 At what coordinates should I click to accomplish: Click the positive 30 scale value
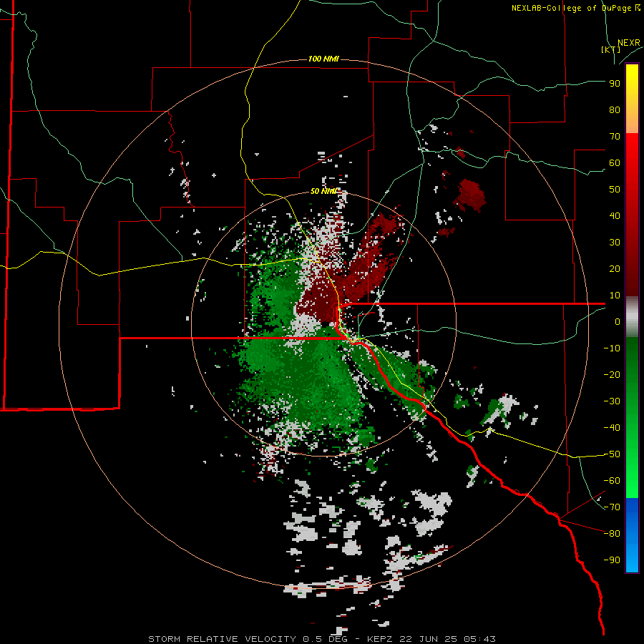tap(615, 243)
